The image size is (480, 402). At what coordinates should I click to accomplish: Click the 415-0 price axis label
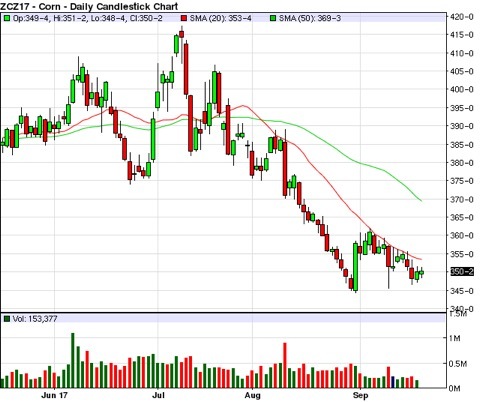coord(462,35)
